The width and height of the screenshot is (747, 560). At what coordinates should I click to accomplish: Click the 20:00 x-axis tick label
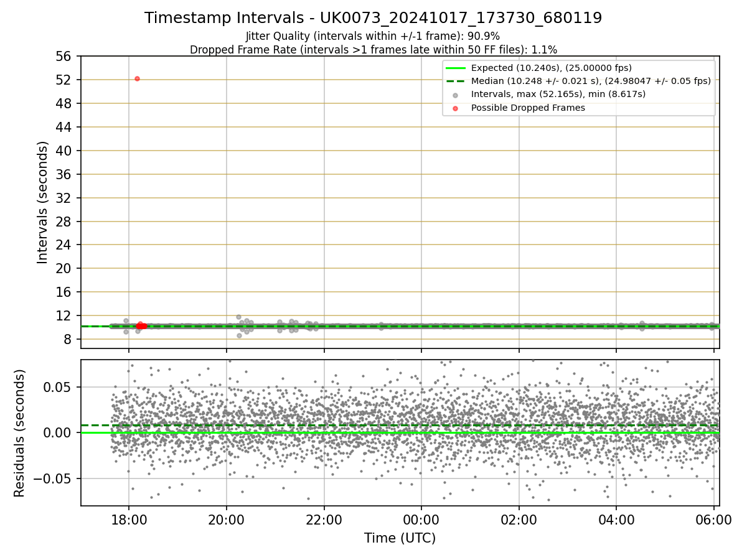point(227,520)
